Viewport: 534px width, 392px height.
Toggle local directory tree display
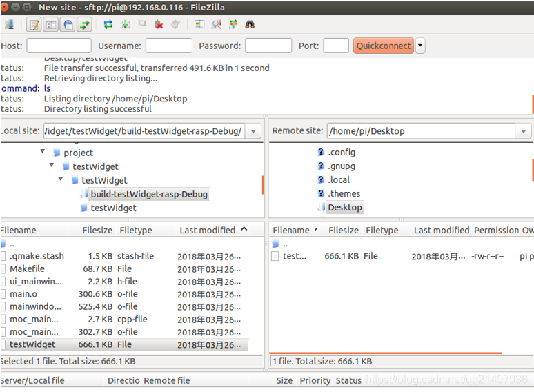click(x=51, y=25)
